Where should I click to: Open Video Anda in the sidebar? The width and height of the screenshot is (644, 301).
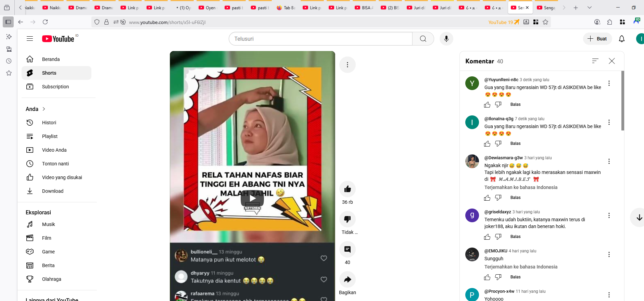click(x=56, y=150)
